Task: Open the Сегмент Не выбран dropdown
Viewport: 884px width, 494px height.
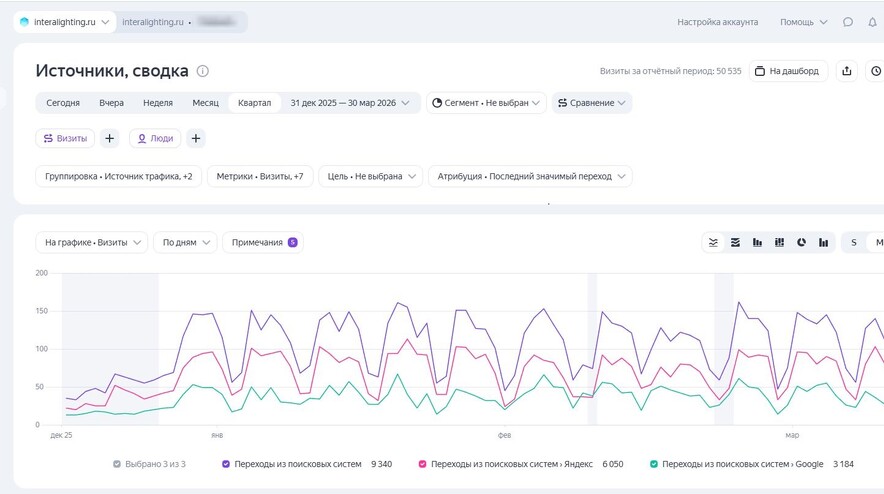Action: click(486, 103)
